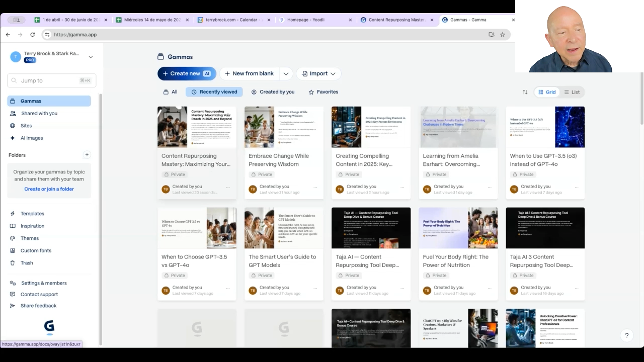
Task: Open the Unlocking Creative Power ChatGPT o3 thumbnail
Action: (x=545, y=328)
